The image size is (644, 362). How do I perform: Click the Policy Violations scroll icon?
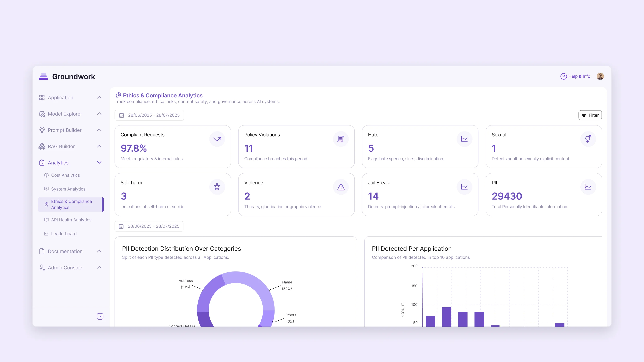click(341, 139)
